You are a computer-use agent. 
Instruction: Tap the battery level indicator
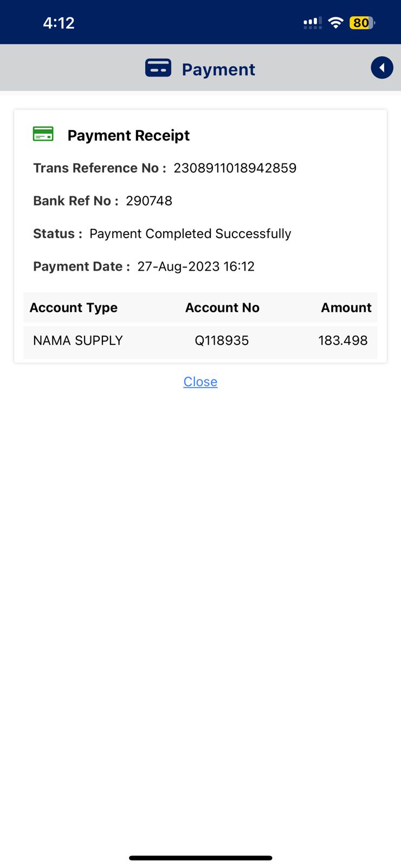[x=362, y=23]
